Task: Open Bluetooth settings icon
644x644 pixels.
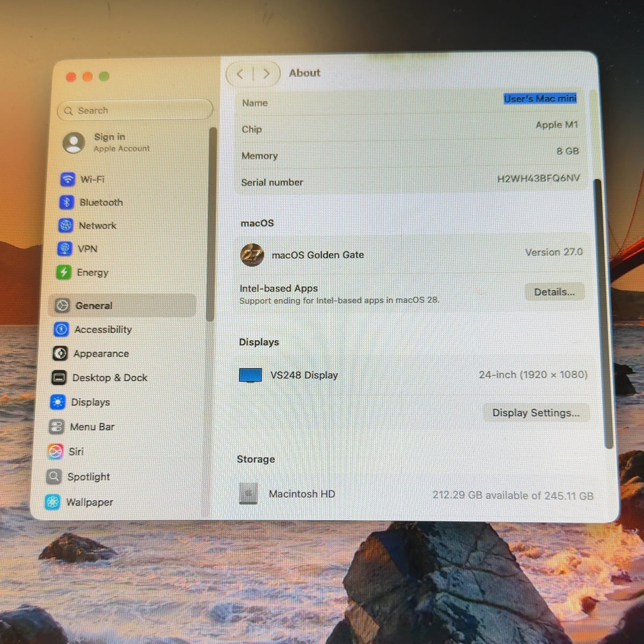Action: click(x=67, y=202)
